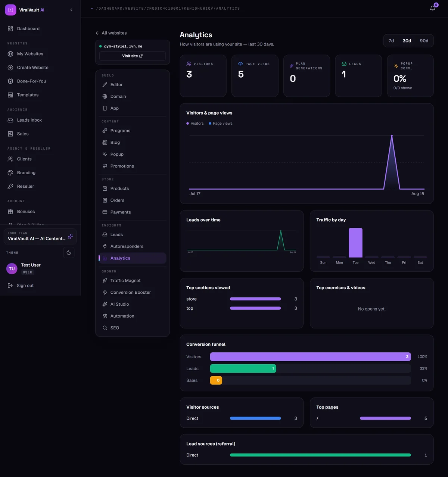Open the notifications bell

(432, 8)
